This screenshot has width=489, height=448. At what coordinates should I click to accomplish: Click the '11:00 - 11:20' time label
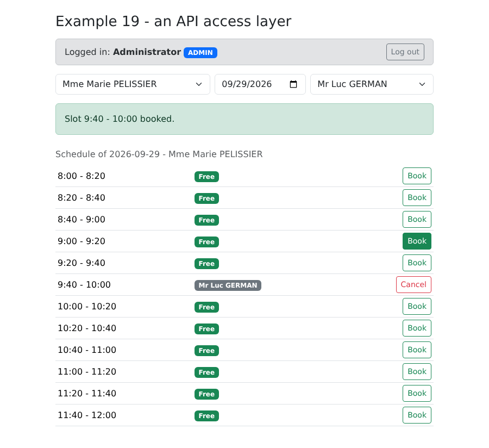(87, 372)
